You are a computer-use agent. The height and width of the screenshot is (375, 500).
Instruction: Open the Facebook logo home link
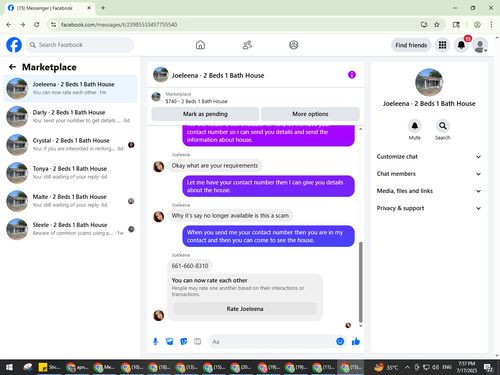point(14,45)
